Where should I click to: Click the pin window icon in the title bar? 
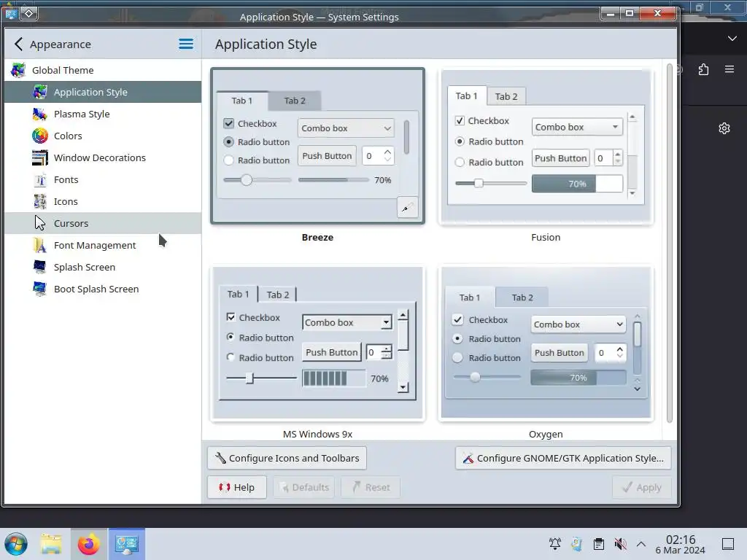(29, 13)
